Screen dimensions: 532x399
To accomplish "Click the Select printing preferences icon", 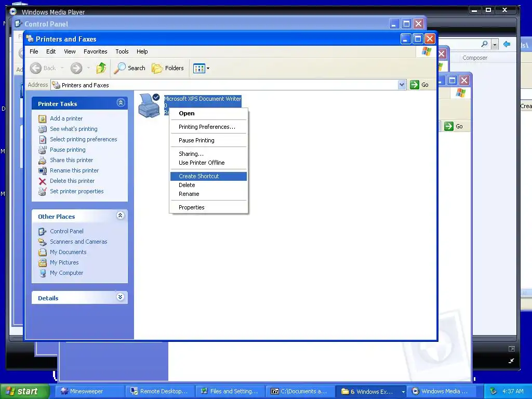I will pos(43,139).
